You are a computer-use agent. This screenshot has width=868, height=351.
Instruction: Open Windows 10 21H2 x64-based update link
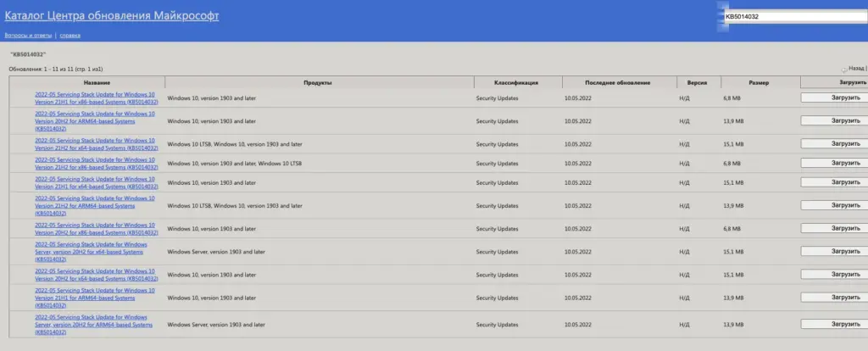coord(97,144)
